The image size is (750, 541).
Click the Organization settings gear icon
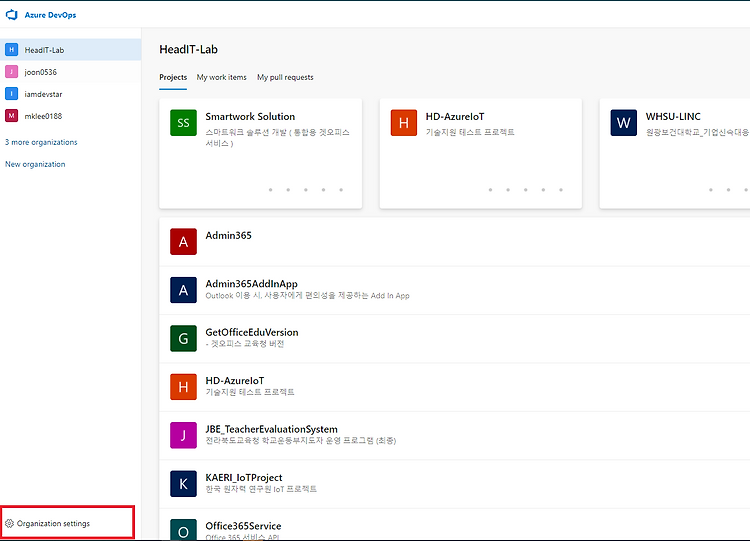(x=10, y=523)
